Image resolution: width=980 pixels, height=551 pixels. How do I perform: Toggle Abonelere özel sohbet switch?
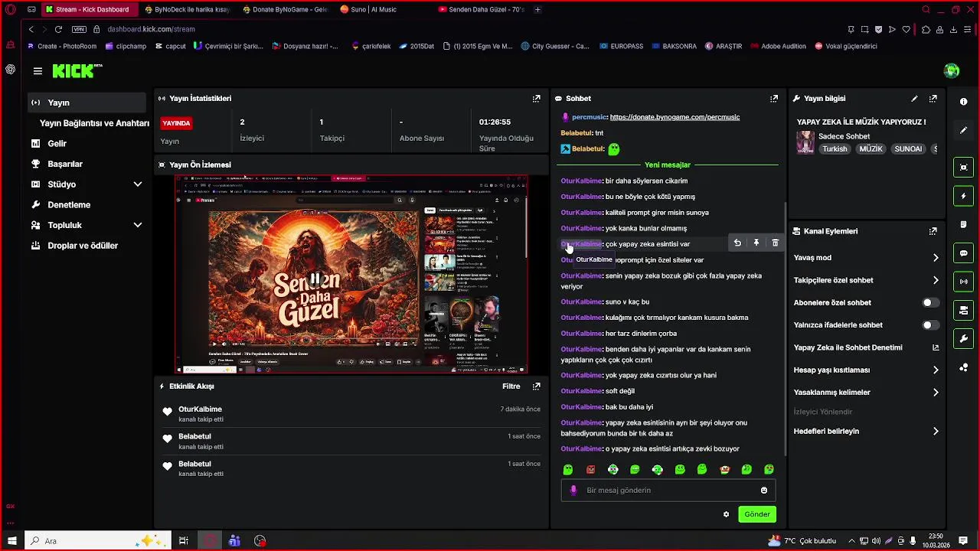(930, 302)
